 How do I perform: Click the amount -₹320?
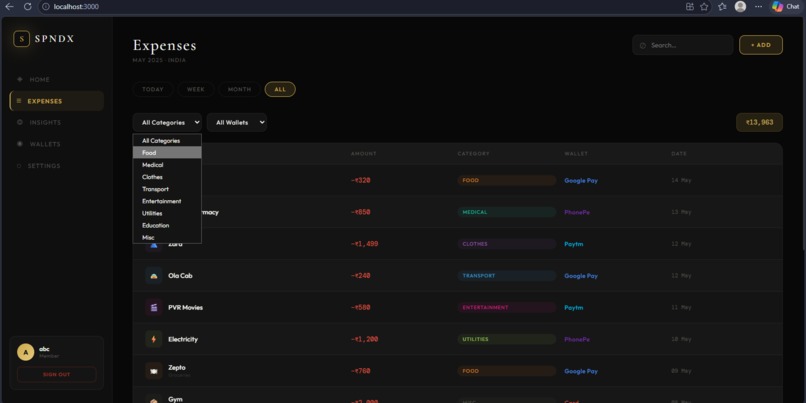(361, 180)
